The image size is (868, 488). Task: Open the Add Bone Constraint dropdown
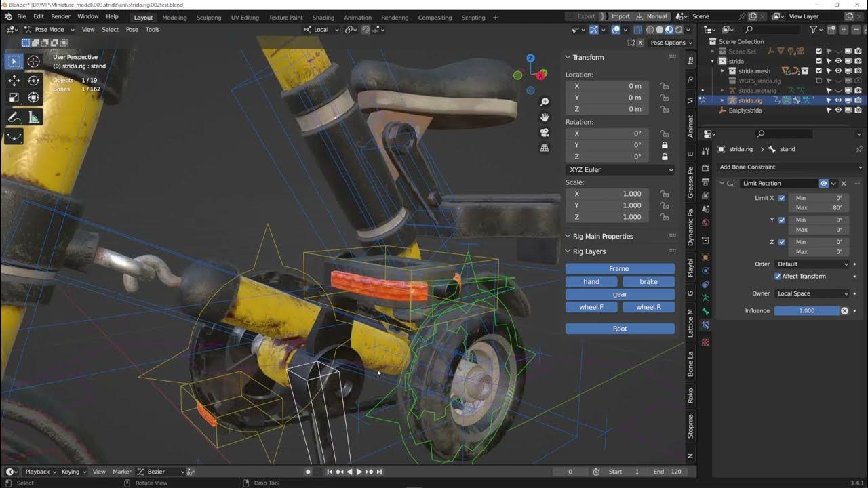click(x=791, y=167)
